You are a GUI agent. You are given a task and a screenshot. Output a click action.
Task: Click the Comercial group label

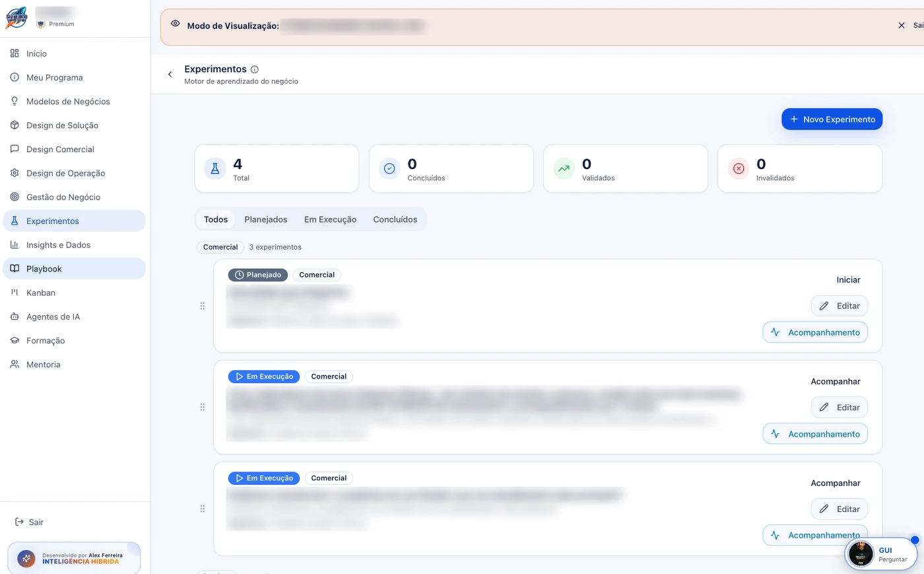220,247
